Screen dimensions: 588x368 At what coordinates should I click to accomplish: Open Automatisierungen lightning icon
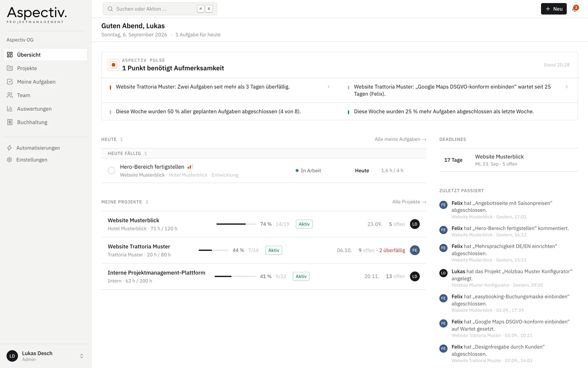[10, 148]
